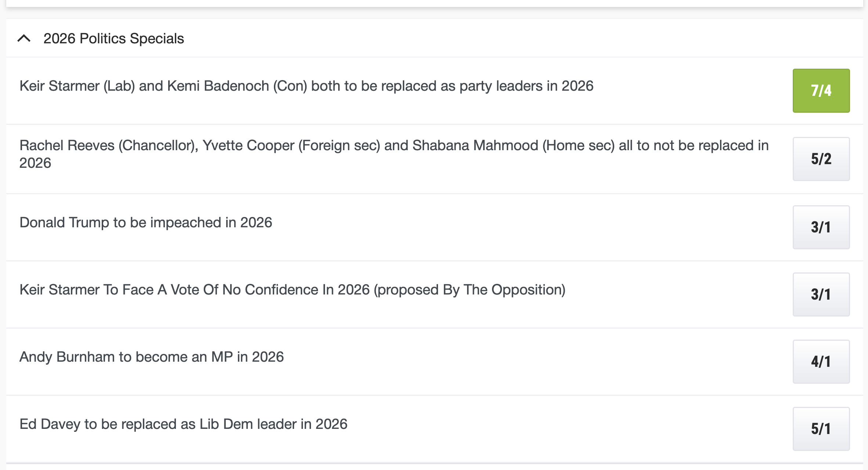Screen dimensions: 868x470
Task: Choose 3/1 odds for Starmer confidence vote
Action: 821,294
